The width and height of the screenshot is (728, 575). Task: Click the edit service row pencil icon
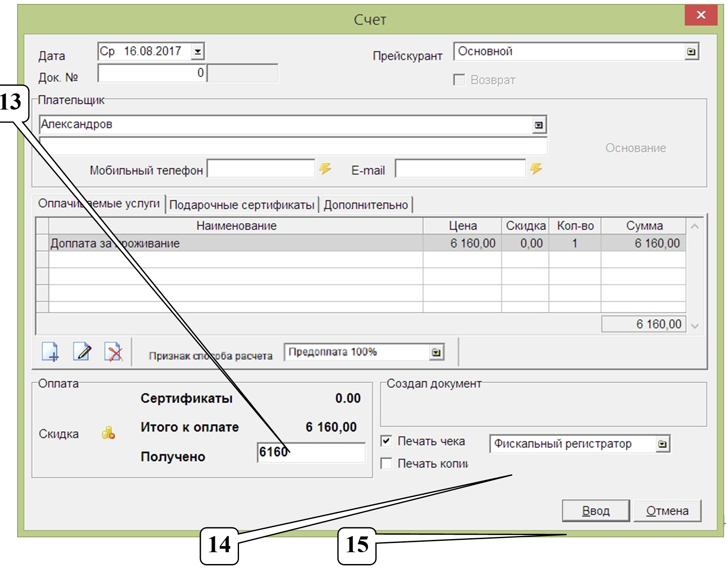82,352
